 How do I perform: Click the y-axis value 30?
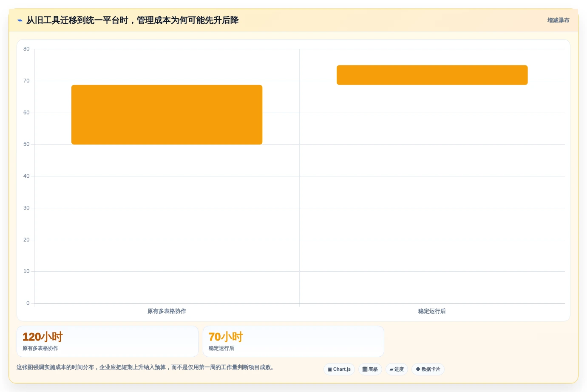(26, 208)
